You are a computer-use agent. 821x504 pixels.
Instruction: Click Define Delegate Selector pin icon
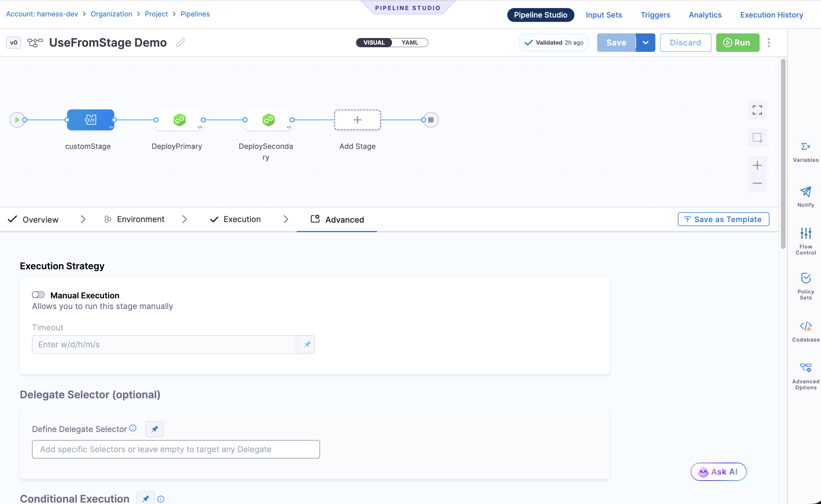click(155, 429)
